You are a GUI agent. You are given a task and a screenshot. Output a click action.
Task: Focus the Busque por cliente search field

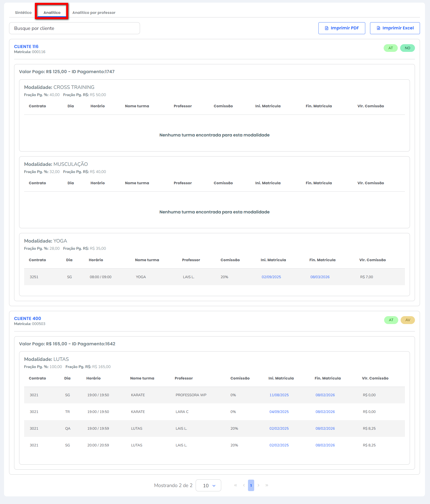point(75,28)
